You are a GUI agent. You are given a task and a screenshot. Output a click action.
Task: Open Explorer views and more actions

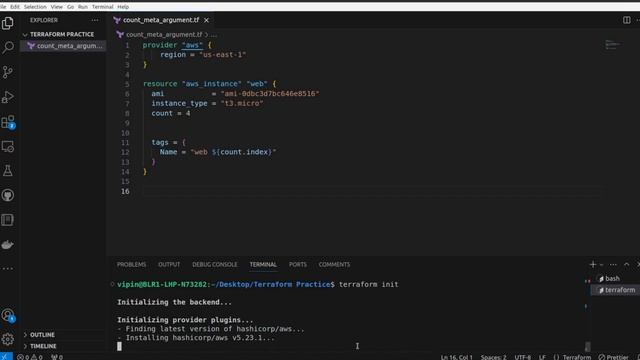pyautogui.click(x=95, y=20)
